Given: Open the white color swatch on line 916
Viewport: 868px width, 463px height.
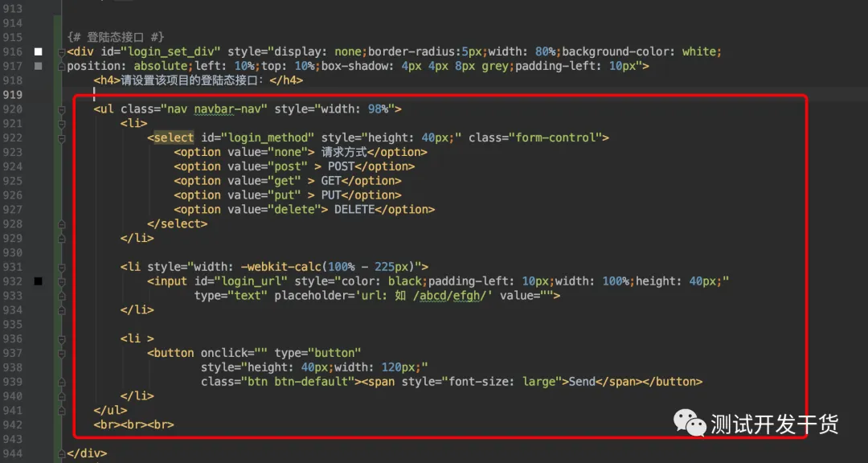Looking at the screenshot, I should point(39,52).
